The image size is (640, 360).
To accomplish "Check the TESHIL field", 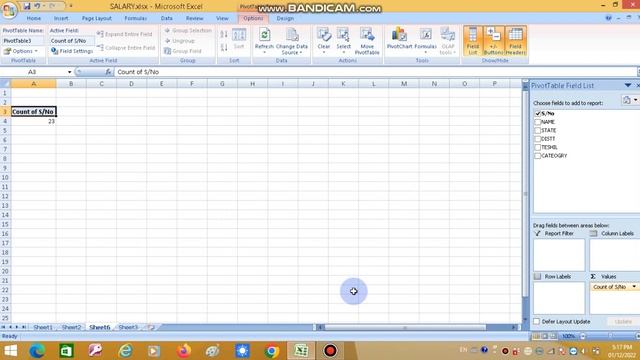I will [x=538, y=147].
